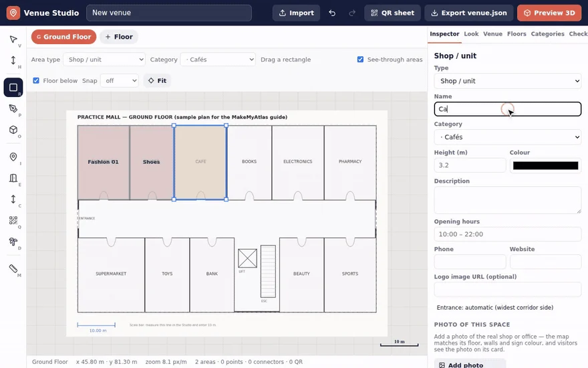This screenshot has height=368, width=588.
Task: Pick the 3D Object cube tool (O)
Action: 13,130
